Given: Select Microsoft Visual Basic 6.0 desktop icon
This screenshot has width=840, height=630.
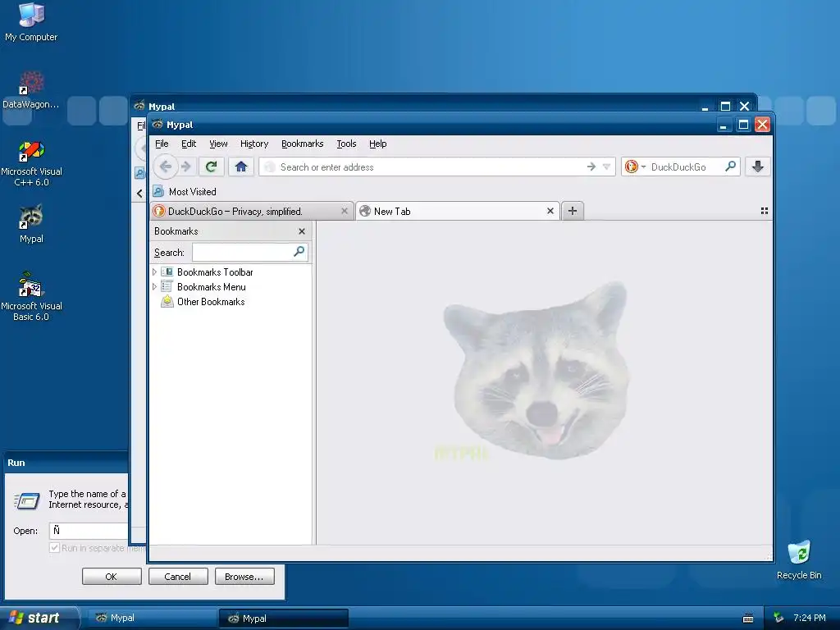Looking at the screenshot, I should [x=31, y=296].
